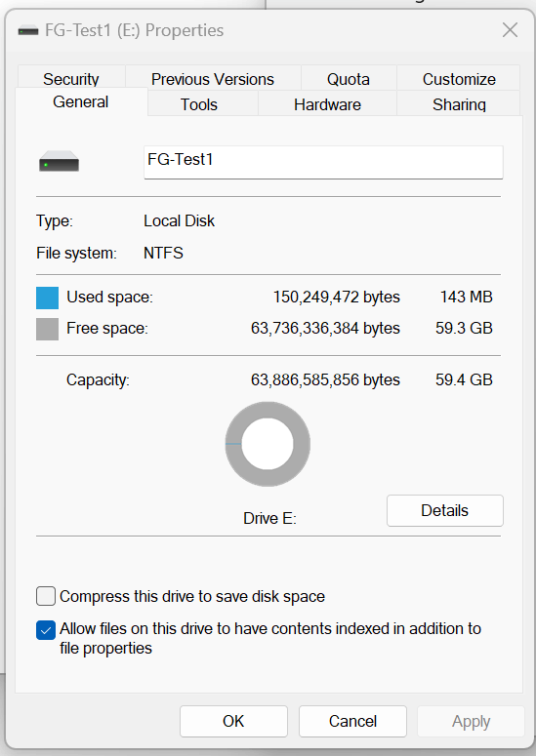The image size is (536, 756).
Task: Confirm with the OK button
Action: pos(233,721)
